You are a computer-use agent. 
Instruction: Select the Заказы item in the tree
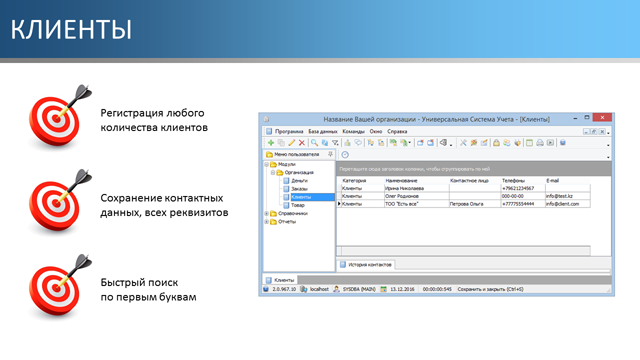pyautogui.click(x=299, y=189)
